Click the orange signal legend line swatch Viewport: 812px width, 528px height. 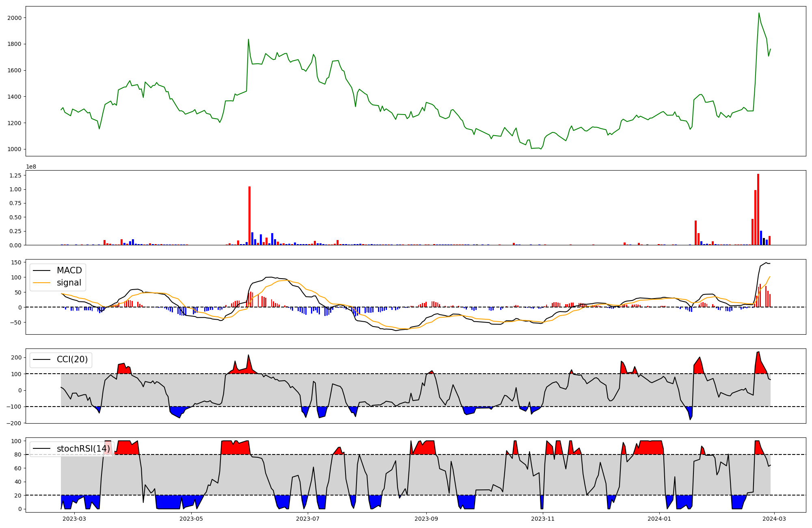coord(41,283)
